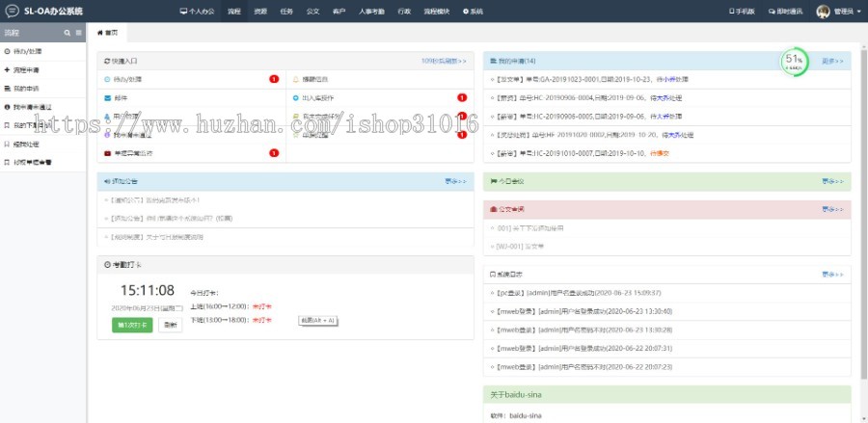868x423 pixels.
Task: Select mweb log at 2020-06-22 20:07:31
Action: point(667,349)
